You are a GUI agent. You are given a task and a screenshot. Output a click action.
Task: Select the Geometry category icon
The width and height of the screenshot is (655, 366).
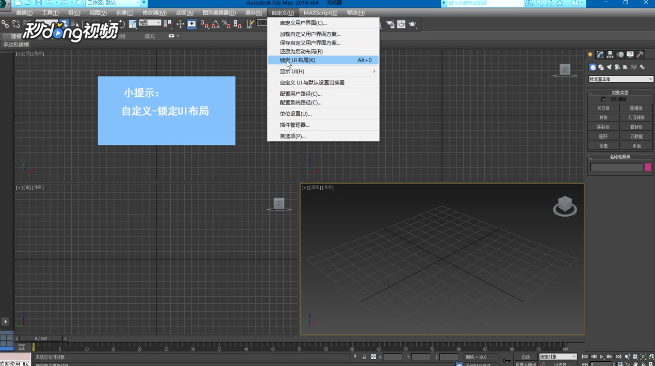592,67
